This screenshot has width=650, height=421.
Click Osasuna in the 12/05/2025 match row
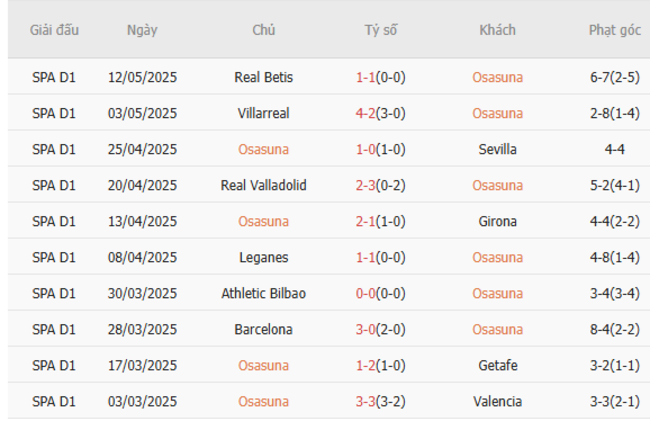(497, 77)
